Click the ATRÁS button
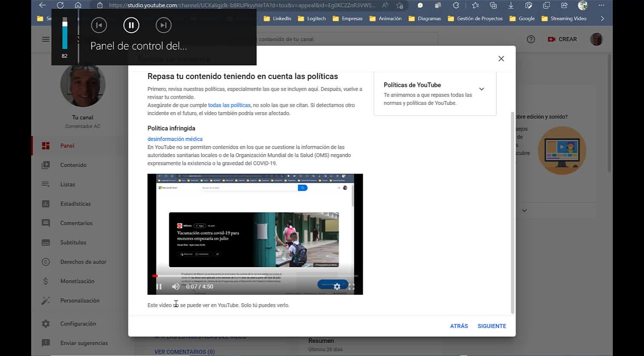The height and width of the screenshot is (356, 644). (x=459, y=326)
